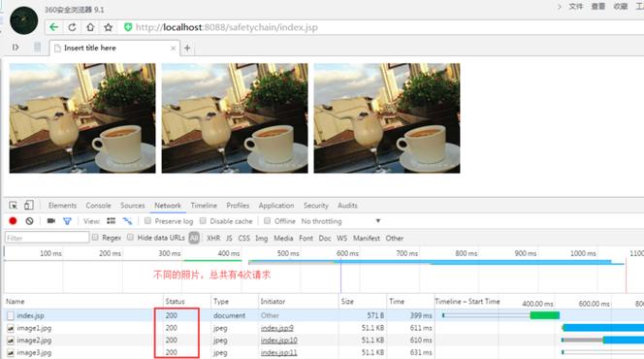Toggle the overview waterfall view icon
Image resolution: width=644 pixels, height=359 pixels.
[x=127, y=221]
